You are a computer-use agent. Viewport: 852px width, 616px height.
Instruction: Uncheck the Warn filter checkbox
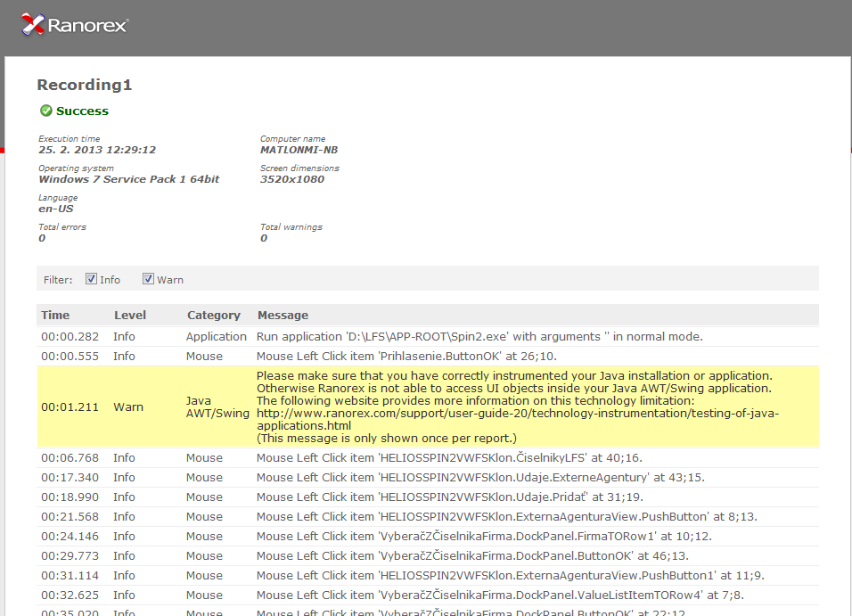[x=148, y=279]
